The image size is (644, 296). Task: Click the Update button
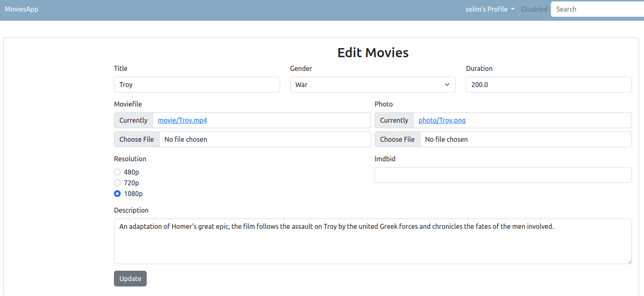tap(130, 279)
